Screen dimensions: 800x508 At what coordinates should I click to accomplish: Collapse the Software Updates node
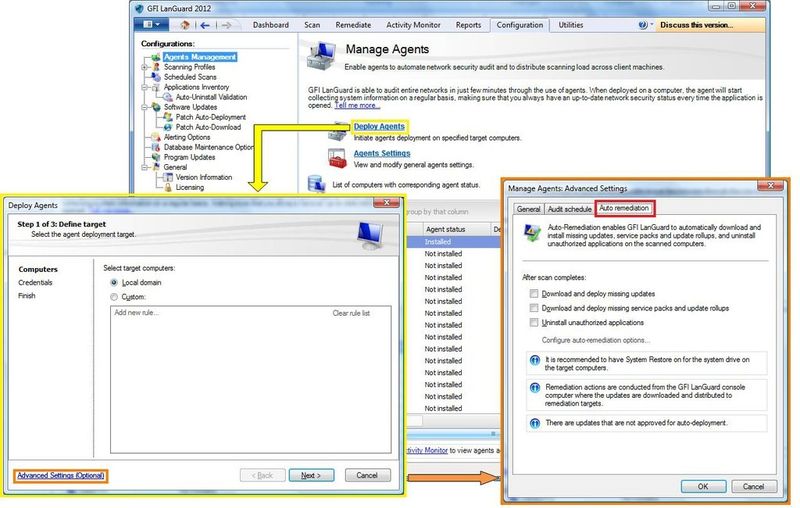(x=144, y=107)
